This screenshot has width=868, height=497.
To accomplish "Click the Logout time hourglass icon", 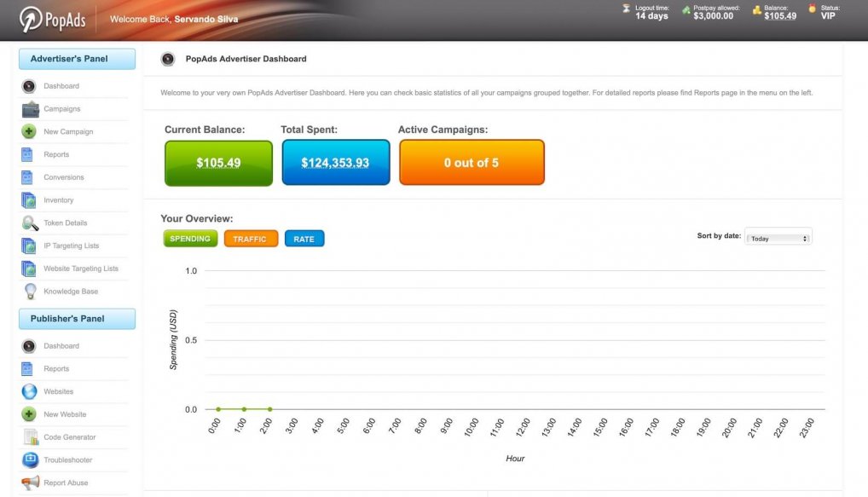I will 626,9.
